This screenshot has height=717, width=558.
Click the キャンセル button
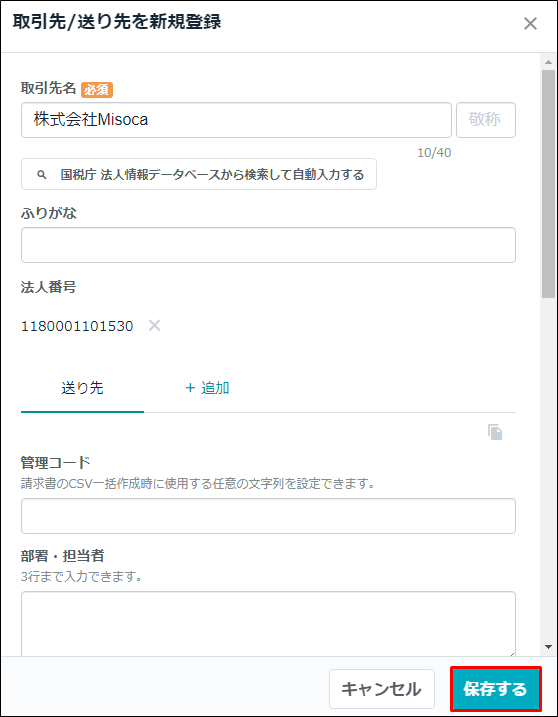tap(381, 689)
